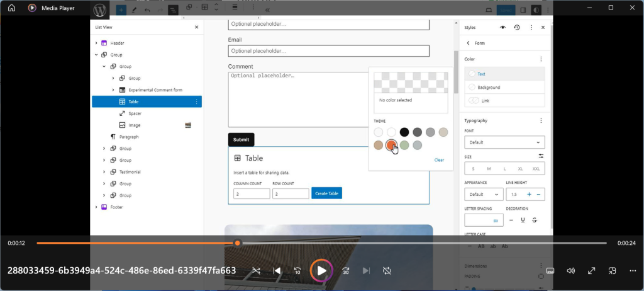Choose the black theme color swatch
The width and height of the screenshot is (644, 291).
pos(404,132)
